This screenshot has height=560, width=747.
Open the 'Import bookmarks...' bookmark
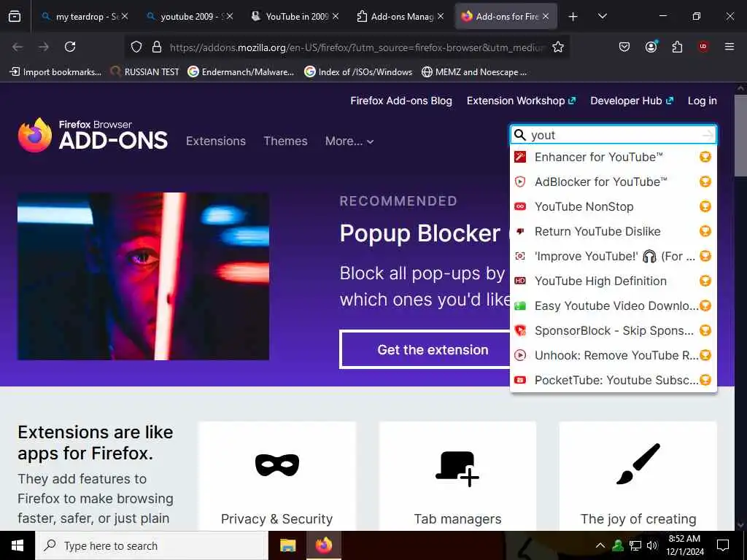(x=55, y=72)
